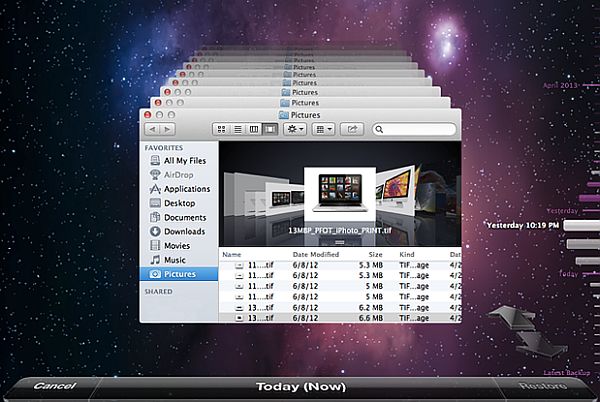600x402 pixels.
Task: Select the file row sized 6.2 MB
Action: (x=340, y=308)
